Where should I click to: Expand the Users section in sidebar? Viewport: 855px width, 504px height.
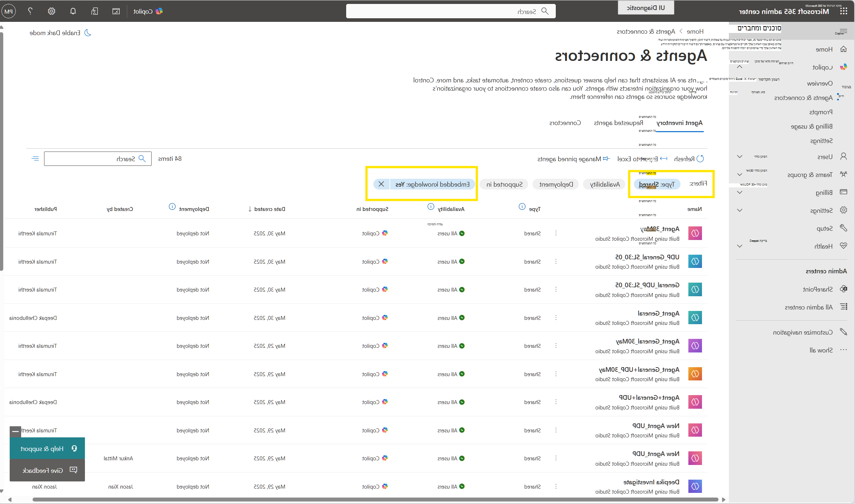tap(740, 157)
